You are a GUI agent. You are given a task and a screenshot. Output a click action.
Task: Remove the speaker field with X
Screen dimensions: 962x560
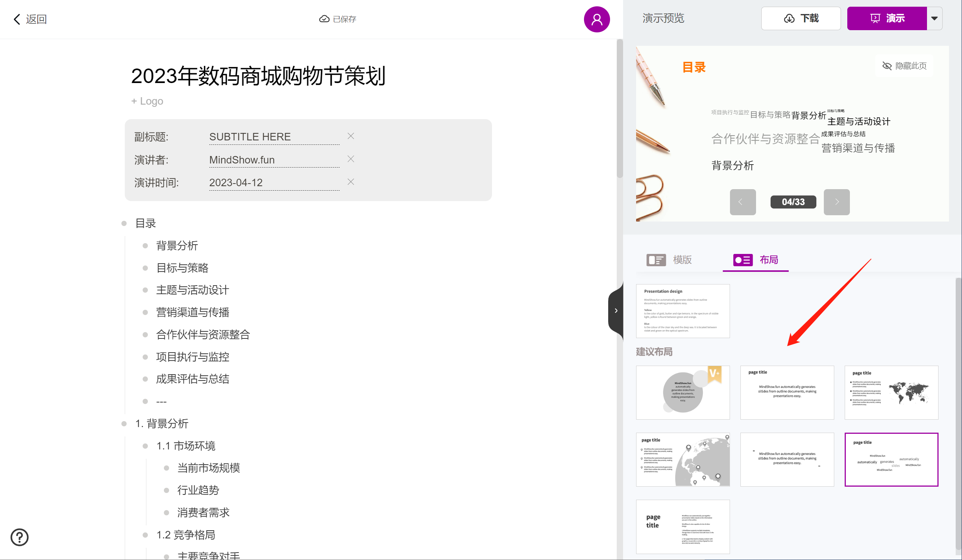coord(350,159)
